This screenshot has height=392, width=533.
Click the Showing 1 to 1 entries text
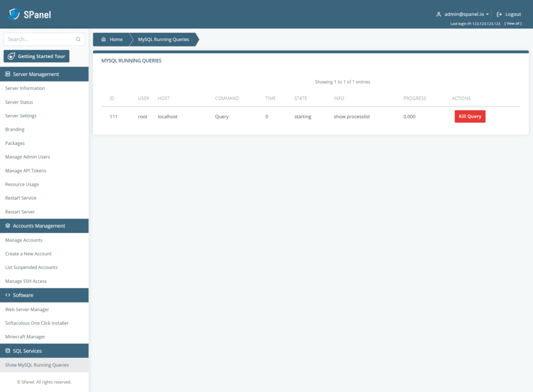342,82
